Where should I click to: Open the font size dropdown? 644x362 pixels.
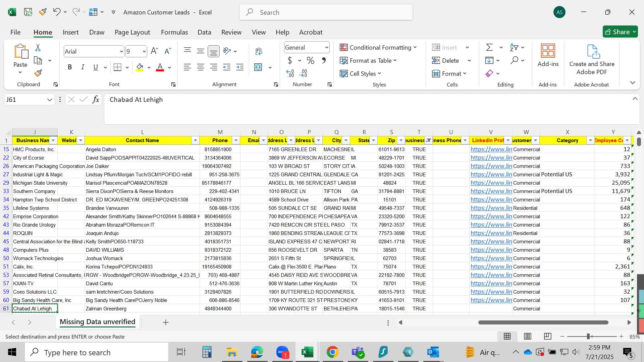pos(144,52)
